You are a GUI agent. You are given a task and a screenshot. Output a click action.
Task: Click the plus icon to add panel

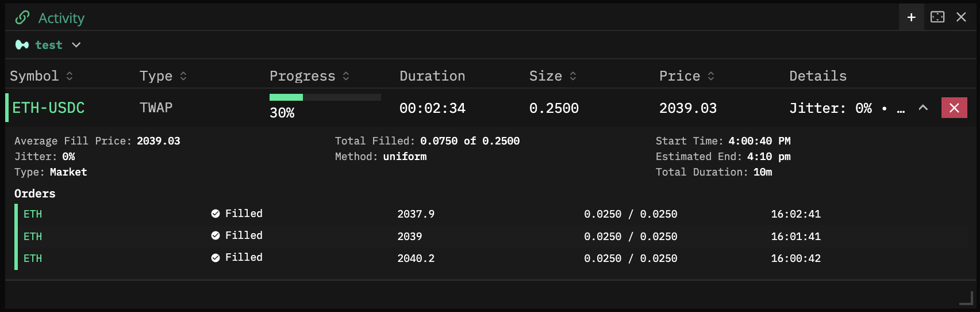point(911,17)
